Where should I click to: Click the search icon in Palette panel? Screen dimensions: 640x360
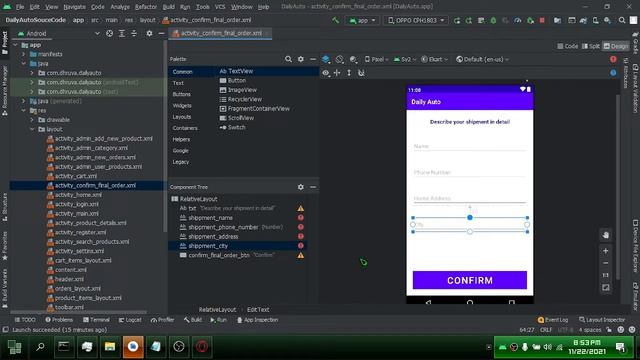(x=288, y=59)
